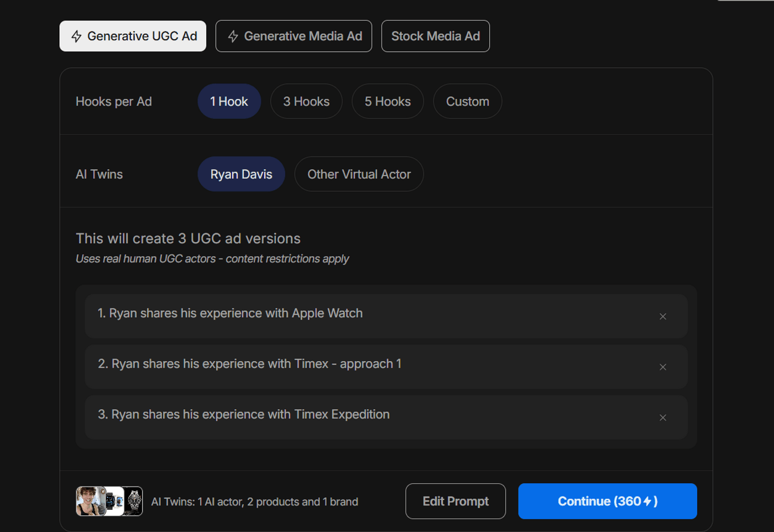Click the lightning icon on Generative UGC Ad
774x532 pixels.
point(75,36)
